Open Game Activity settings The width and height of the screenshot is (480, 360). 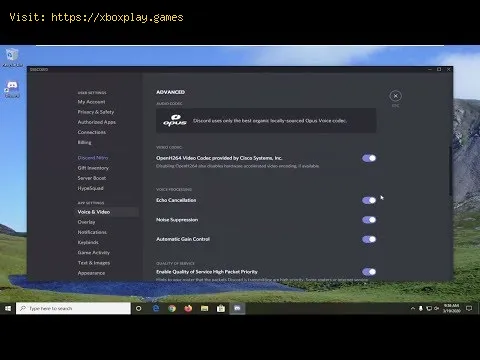point(94,253)
